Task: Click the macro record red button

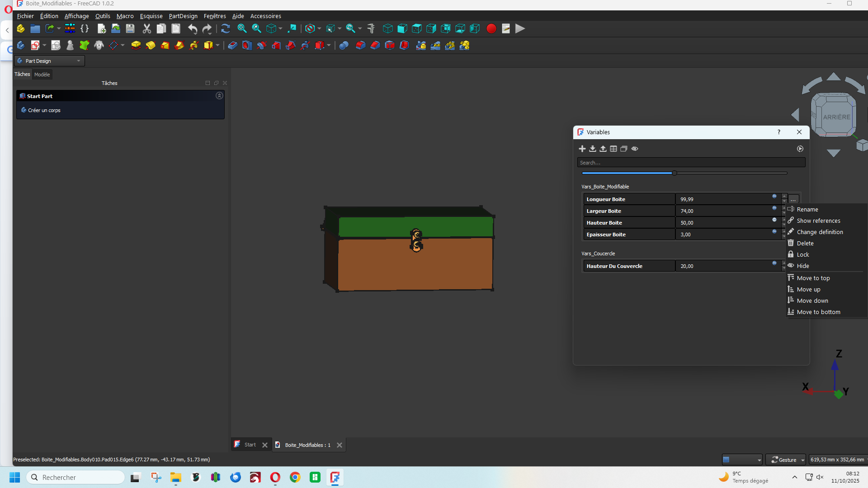Action: click(491, 29)
